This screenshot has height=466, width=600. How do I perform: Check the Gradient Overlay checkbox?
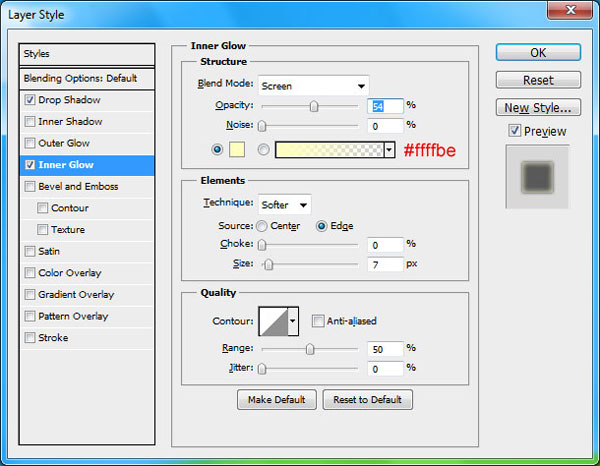tap(30, 295)
